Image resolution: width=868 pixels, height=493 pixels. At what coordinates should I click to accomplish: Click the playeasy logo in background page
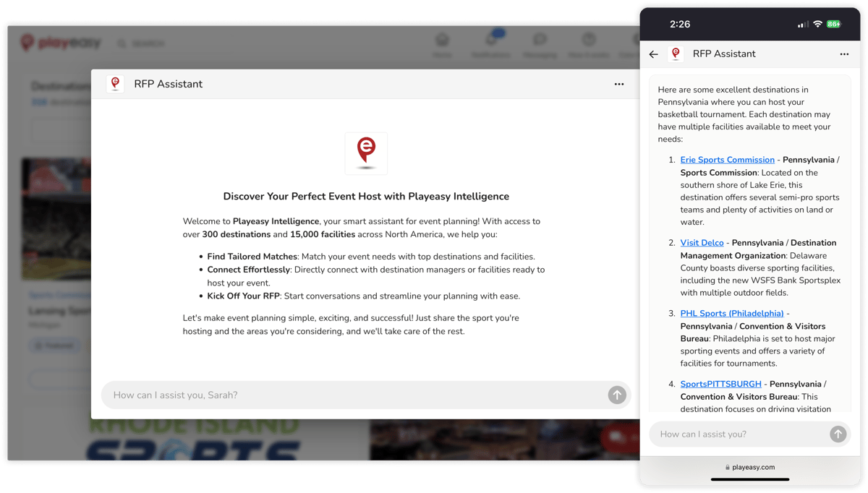(x=61, y=43)
